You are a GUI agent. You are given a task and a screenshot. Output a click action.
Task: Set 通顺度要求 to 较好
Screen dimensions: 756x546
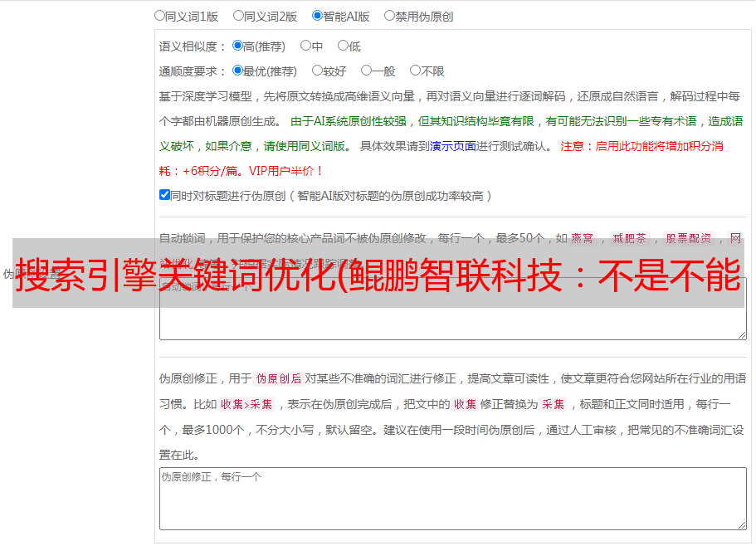317,71
